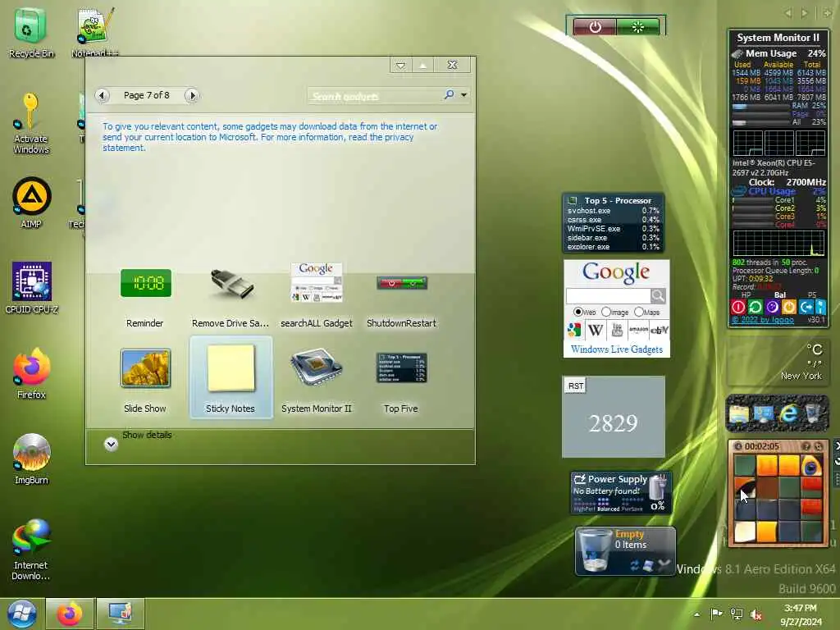Select the Maps radio button
Viewport: 840px width, 630px height.
coord(638,312)
